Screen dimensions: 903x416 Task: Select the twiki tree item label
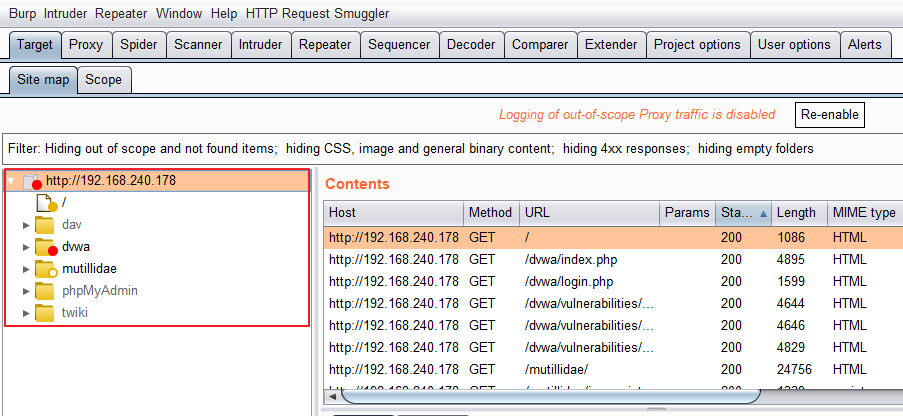coord(75,313)
